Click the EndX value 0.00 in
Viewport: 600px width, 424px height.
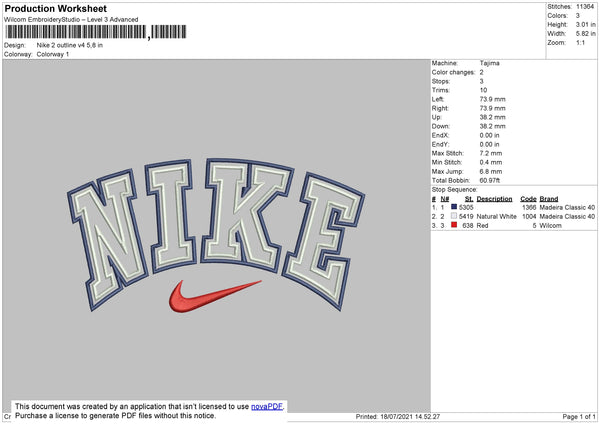[x=489, y=135]
